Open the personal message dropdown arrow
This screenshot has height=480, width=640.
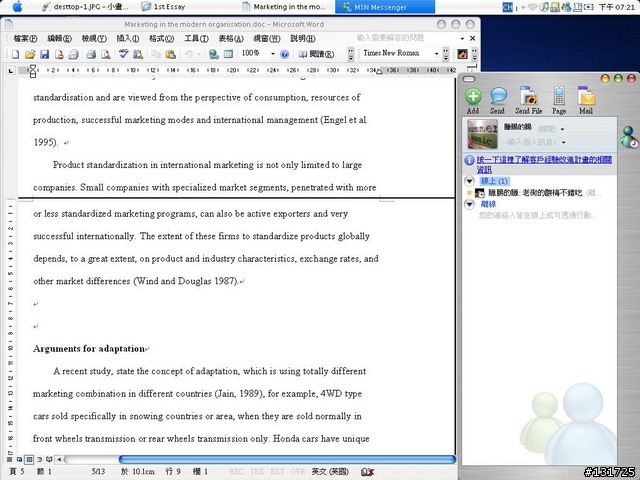564,142
